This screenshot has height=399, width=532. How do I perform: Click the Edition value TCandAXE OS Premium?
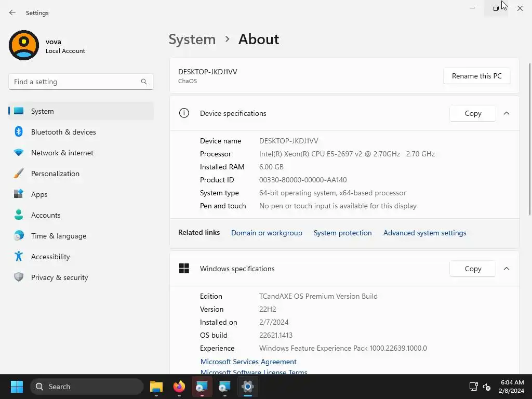318,296
